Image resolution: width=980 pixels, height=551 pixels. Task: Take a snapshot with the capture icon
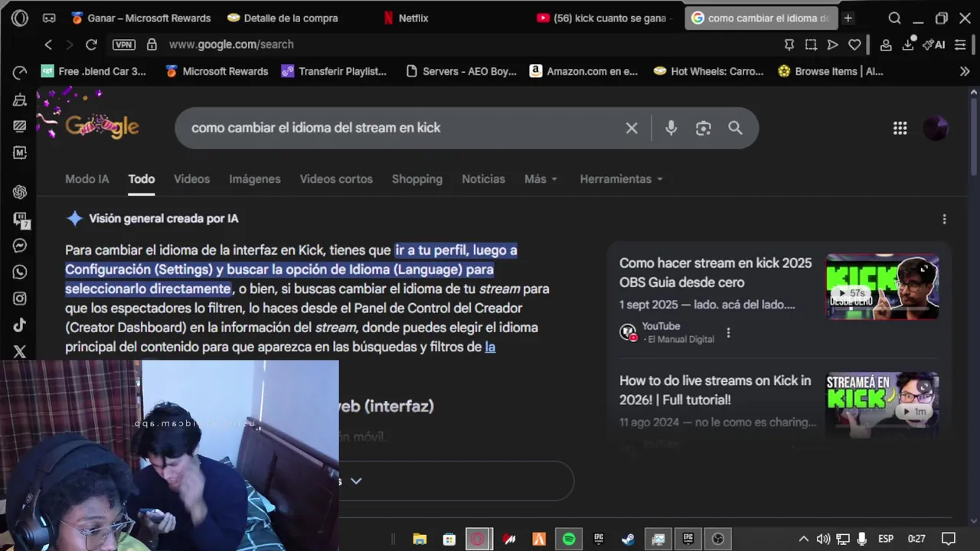[811, 44]
